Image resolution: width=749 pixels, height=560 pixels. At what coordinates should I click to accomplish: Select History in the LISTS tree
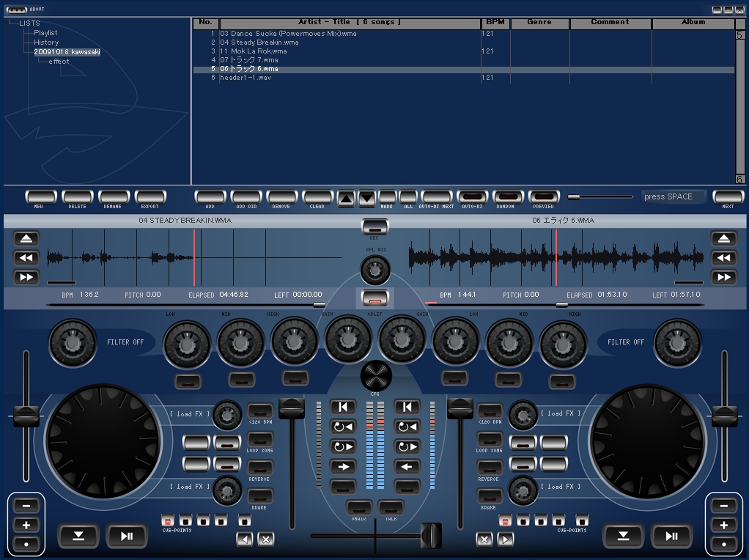[x=46, y=42]
